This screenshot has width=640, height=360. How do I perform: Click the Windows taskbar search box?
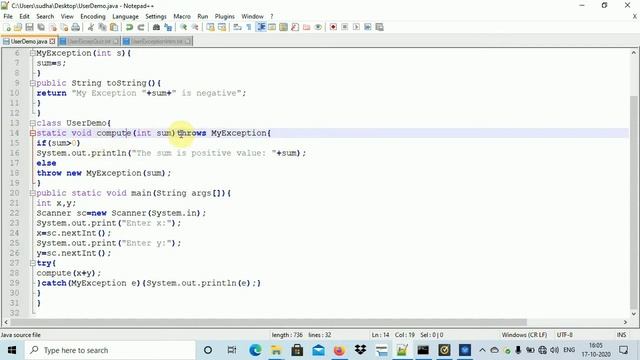[x=110, y=350]
